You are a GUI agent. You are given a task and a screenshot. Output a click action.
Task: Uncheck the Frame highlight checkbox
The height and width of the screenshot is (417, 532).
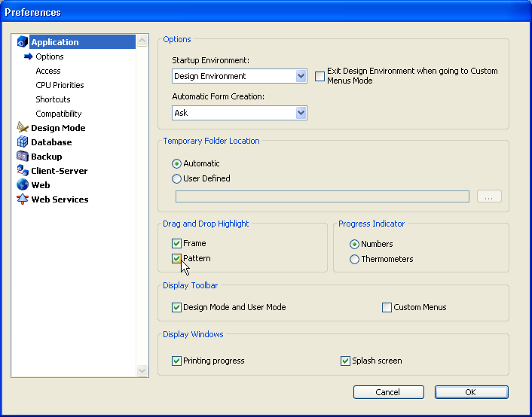coord(176,244)
